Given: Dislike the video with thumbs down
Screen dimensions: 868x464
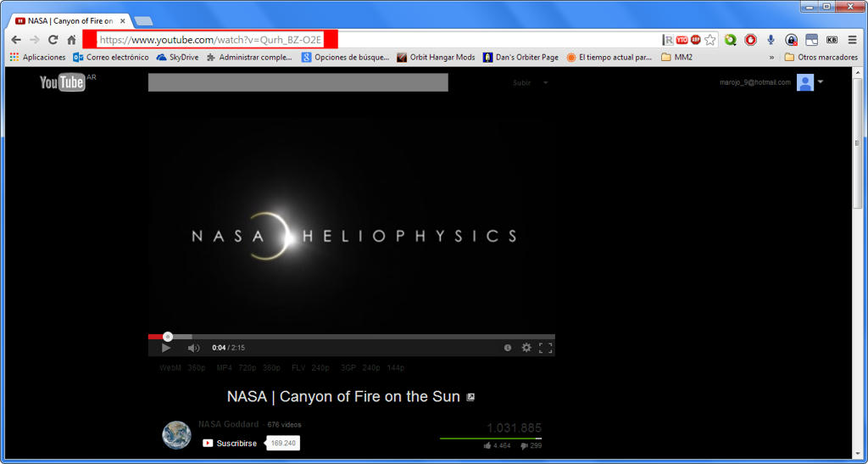Looking at the screenshot, I should point(524,445).
